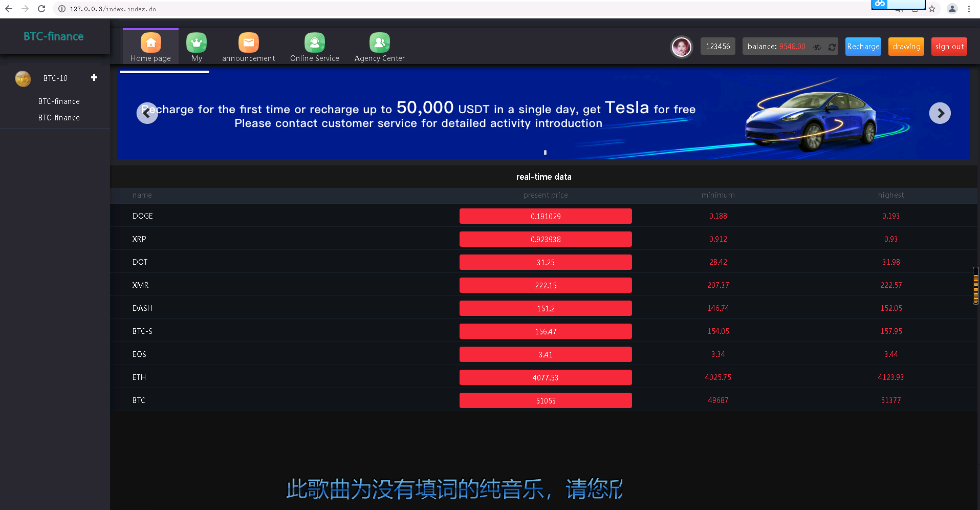980x510 pixels.
Task: Open the Home page tab
Action: 150,47
